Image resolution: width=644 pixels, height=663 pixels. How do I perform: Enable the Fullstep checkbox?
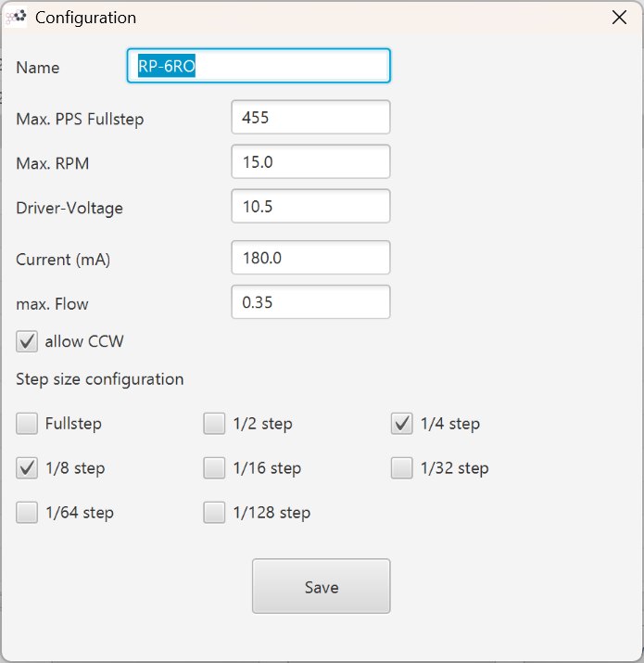27,424
